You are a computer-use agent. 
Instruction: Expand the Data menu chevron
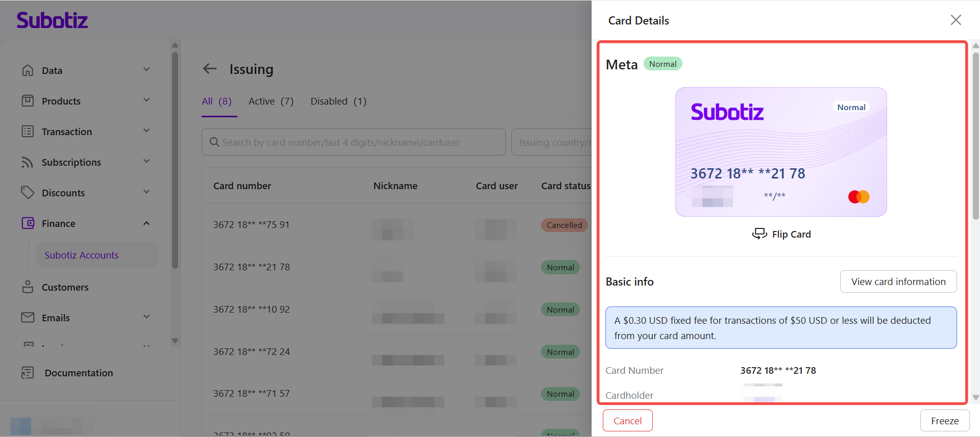pyautogui.click(x=146, y=69)
